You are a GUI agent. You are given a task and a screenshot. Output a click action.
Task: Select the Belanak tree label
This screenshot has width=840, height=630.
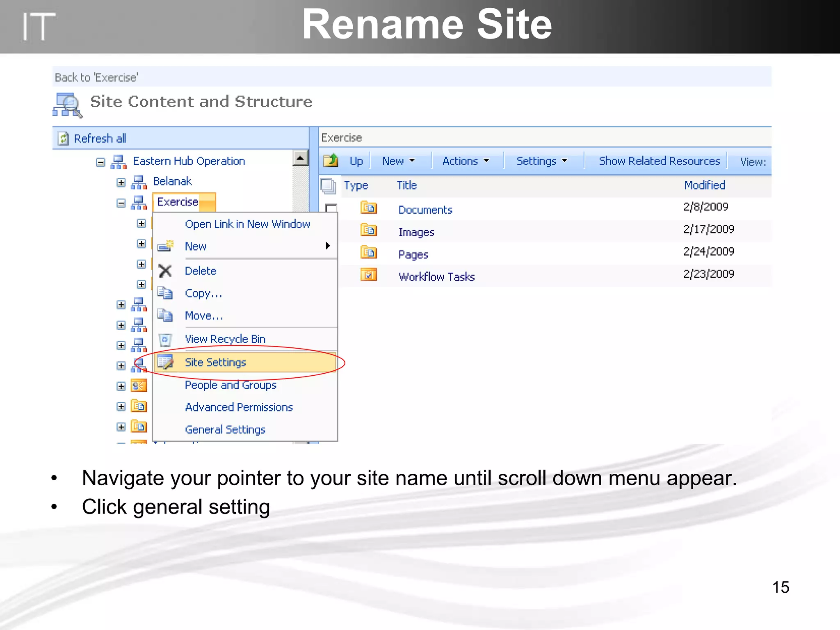[172, 181]
